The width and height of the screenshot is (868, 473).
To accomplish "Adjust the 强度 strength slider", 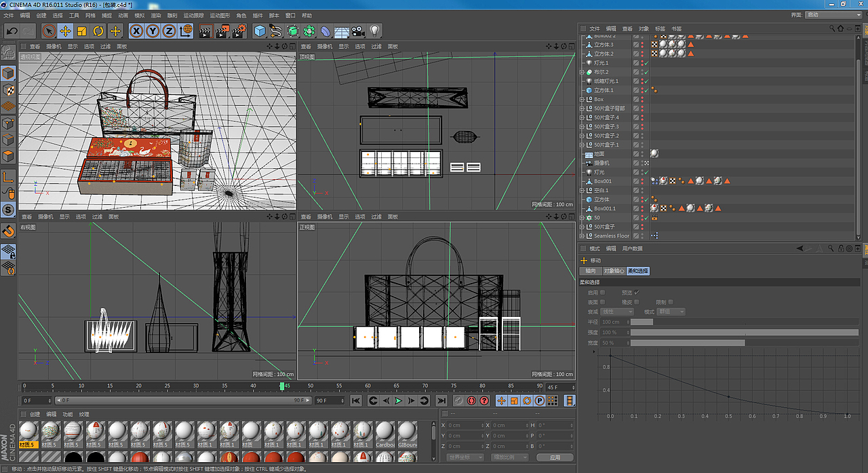I will (745, 332).
